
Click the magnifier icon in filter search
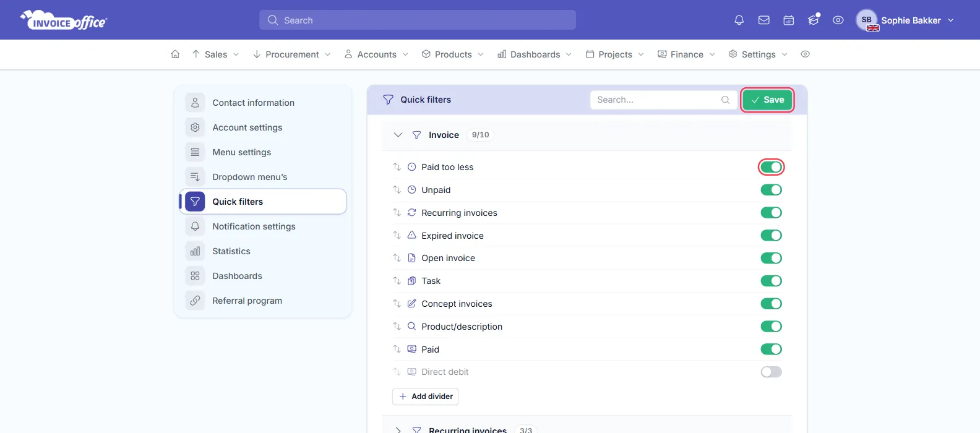[x=725, y=100]
